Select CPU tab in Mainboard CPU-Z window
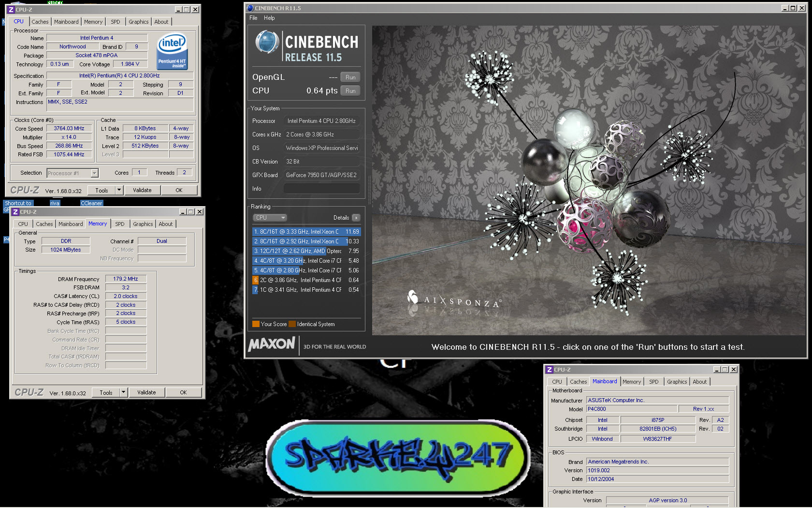 [557, 382]
